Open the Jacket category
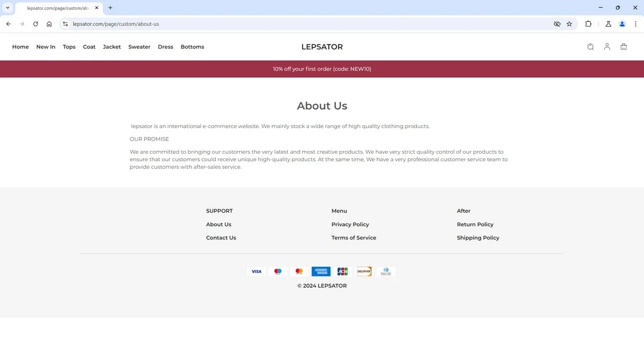The image size is (644, 344). (x=112, y=47)
